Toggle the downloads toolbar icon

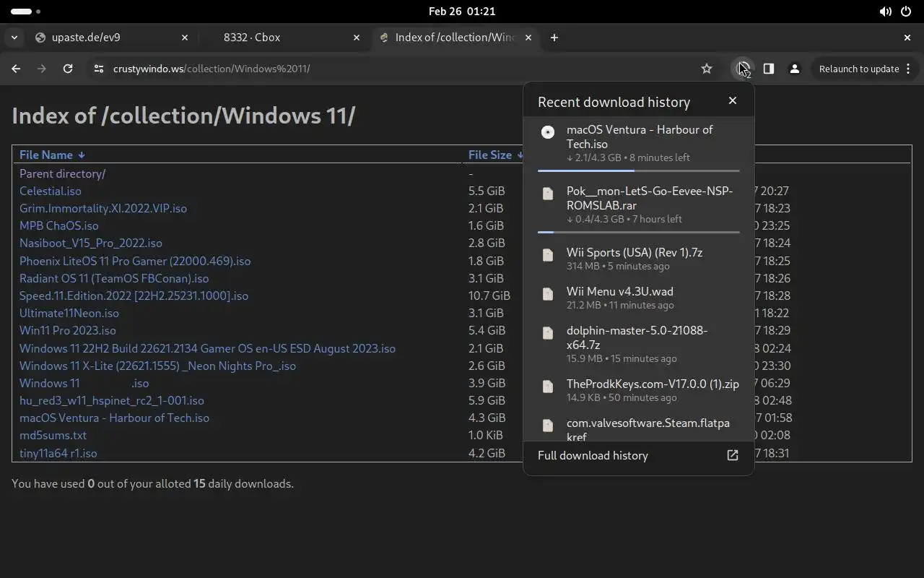click(x=742, y=69)
